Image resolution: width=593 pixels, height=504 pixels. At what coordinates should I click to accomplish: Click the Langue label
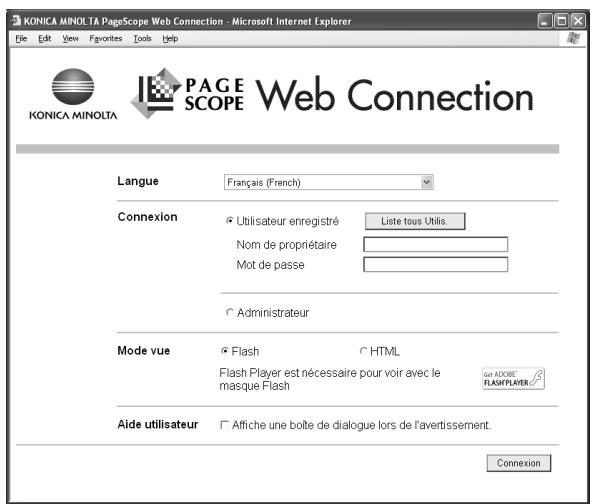pyautogui.click(x=138, y=181)
